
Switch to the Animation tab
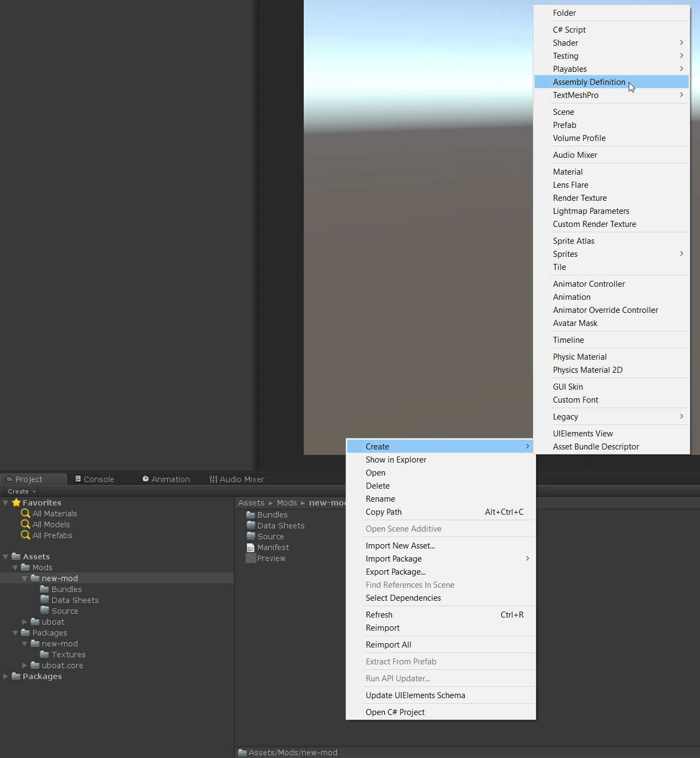166,479
